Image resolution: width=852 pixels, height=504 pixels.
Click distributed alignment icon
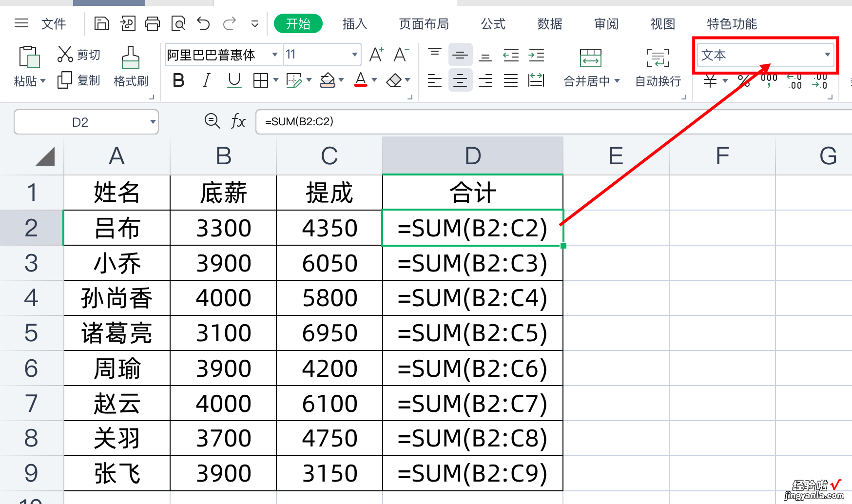click(536, 80)
